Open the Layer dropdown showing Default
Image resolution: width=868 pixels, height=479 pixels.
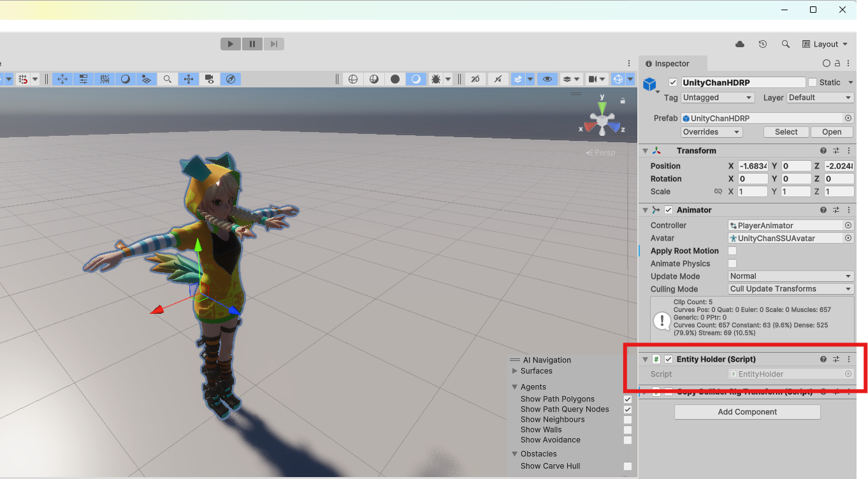point(820,98)
